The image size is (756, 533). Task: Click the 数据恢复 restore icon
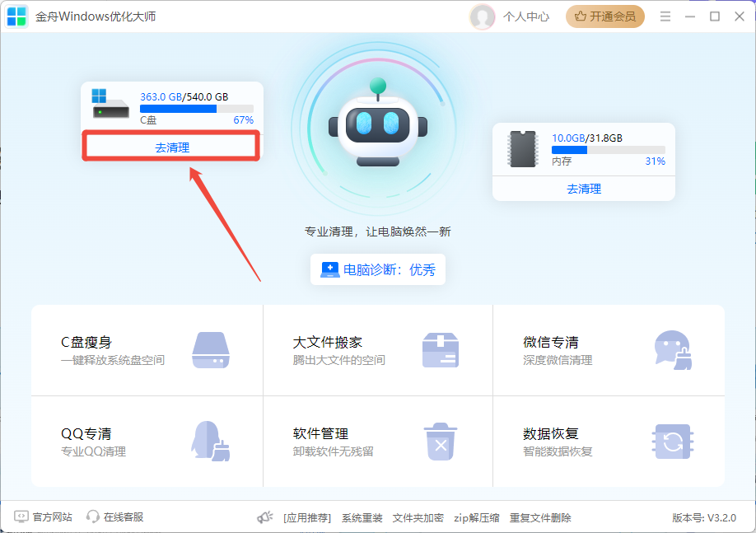pos(673,442)
